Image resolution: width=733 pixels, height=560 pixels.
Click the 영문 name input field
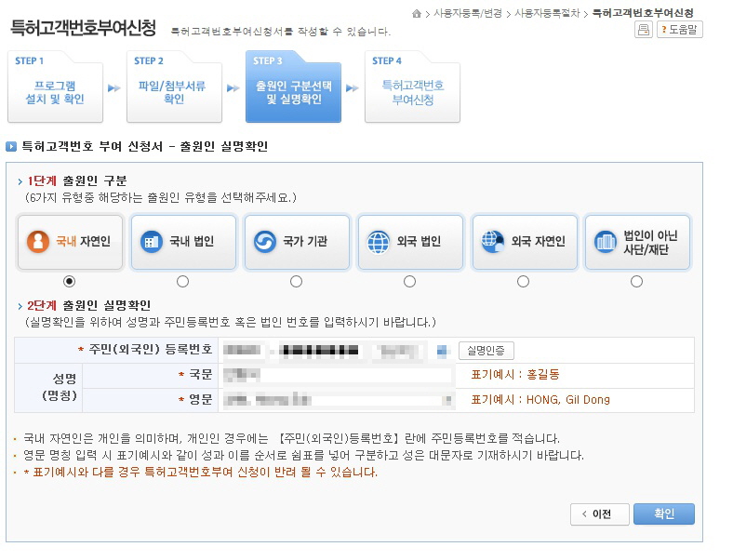(337, 400)
